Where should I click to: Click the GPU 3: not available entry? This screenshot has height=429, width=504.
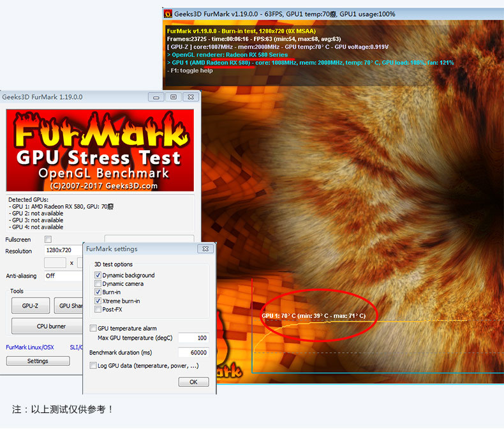36,220
